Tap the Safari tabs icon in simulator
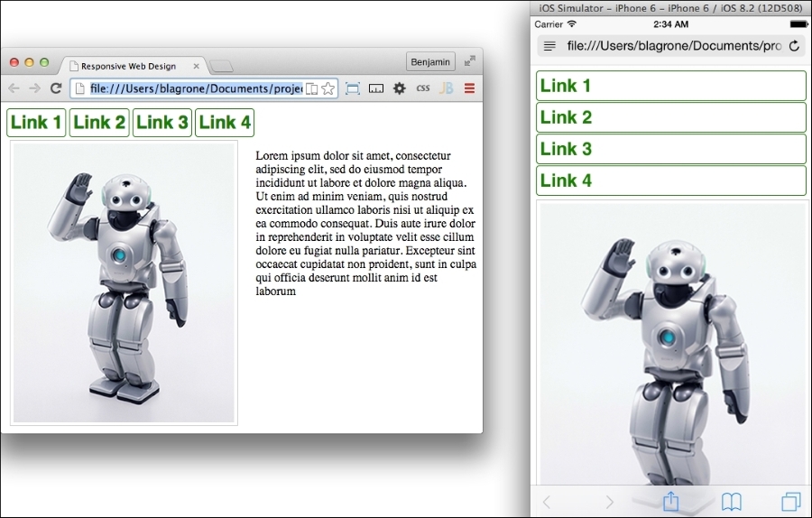Viewport: 812px width, 518px height. click(790, 501)
